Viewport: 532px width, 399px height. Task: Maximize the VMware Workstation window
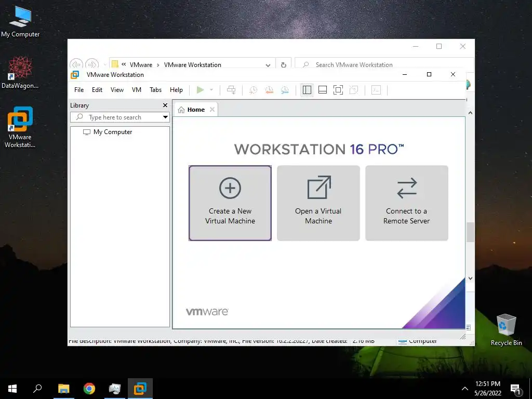pos(429,74)
